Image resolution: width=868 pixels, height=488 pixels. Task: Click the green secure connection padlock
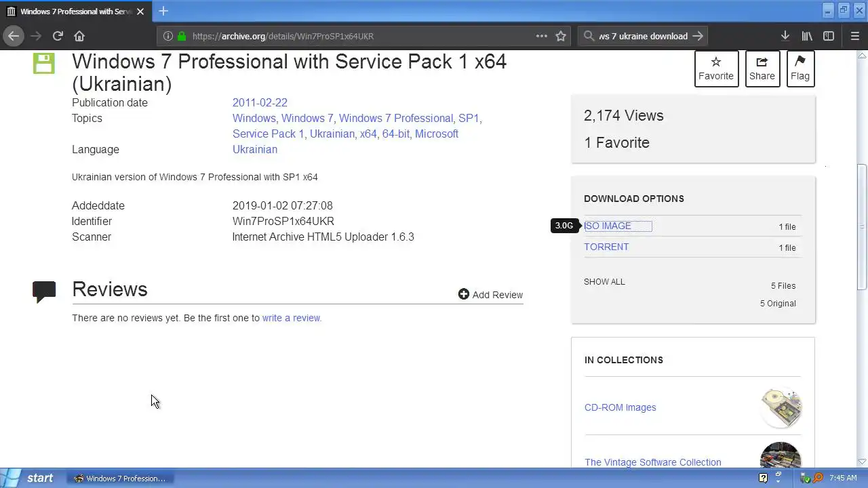pyautogui.click(x=181, y=36)
